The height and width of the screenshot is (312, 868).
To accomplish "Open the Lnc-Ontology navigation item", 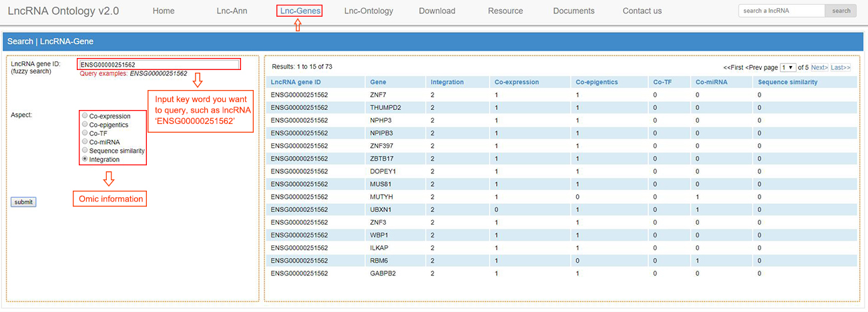I will coord(369,11).
